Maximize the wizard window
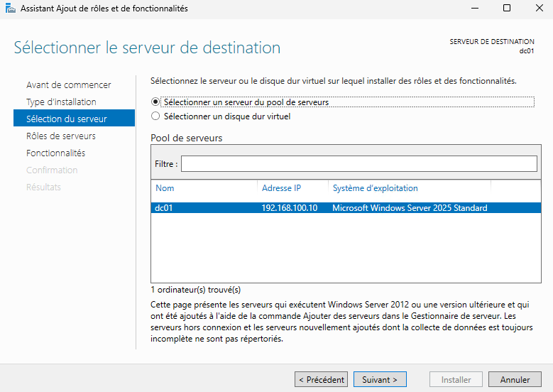The image size is (553, 392). [507, 8]
